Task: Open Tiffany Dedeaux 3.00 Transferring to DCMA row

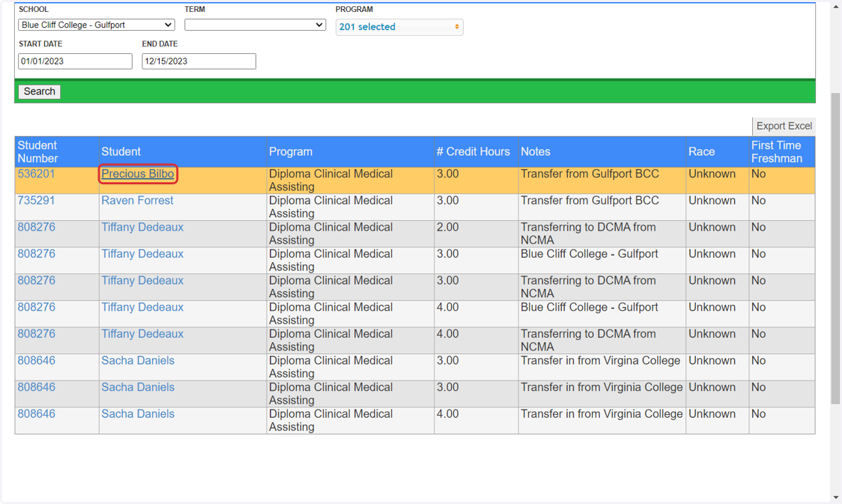Action: pos(142,280)
